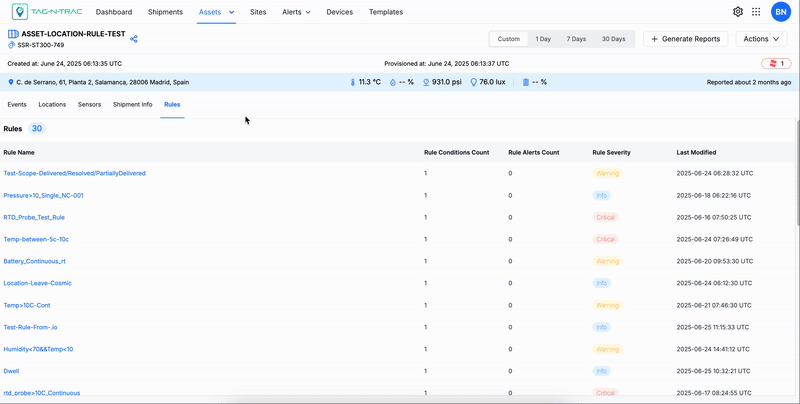The image size is (800, 404).
Task: Select the 30 Days time range
Action: pos(613,39)
